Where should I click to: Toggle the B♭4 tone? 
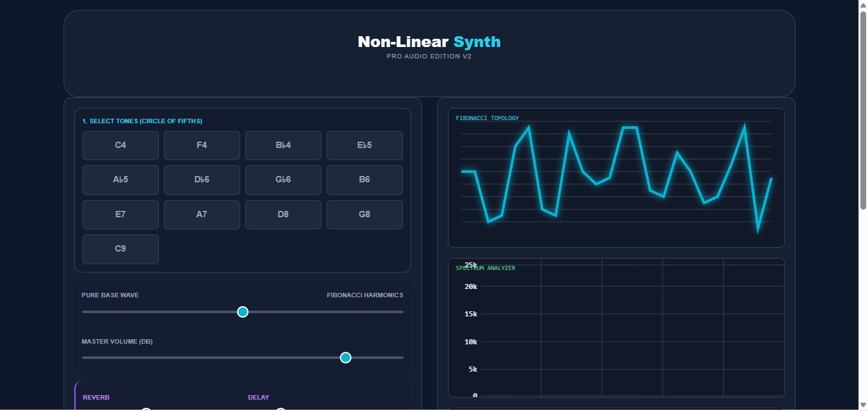[x=283, y=145]
